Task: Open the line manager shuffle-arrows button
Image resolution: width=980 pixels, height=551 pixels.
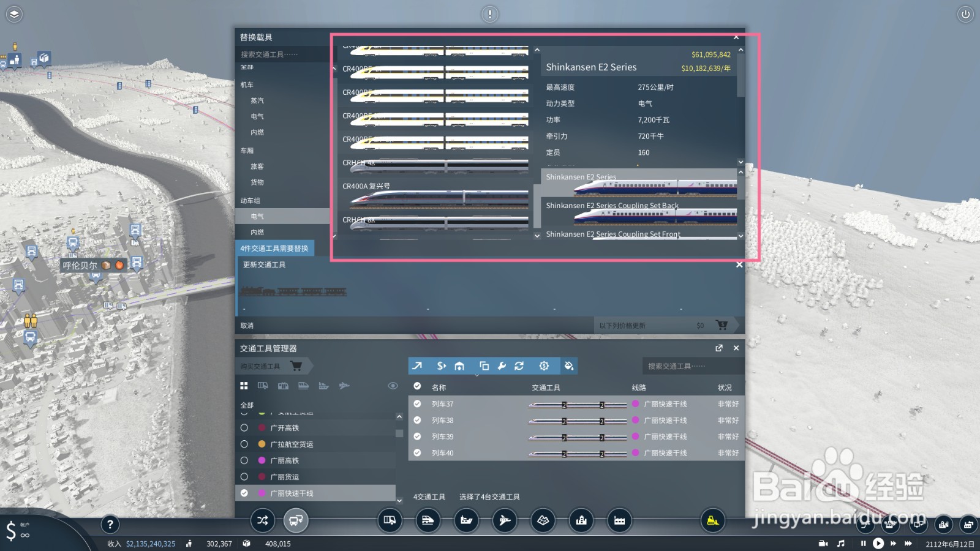Action: (263, 520)
